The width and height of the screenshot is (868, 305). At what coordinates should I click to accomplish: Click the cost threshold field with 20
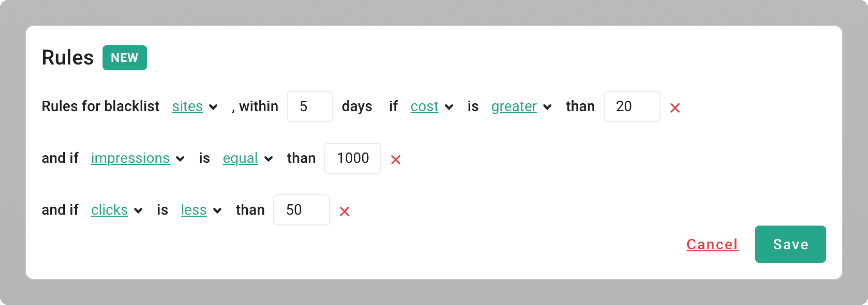[632, 106]
